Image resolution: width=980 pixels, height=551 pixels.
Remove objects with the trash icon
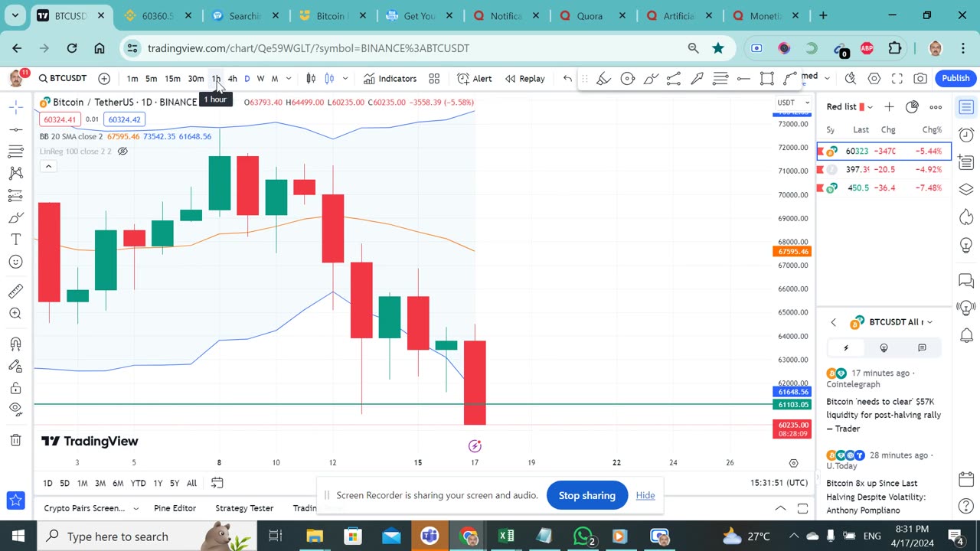tap(15, 439)
